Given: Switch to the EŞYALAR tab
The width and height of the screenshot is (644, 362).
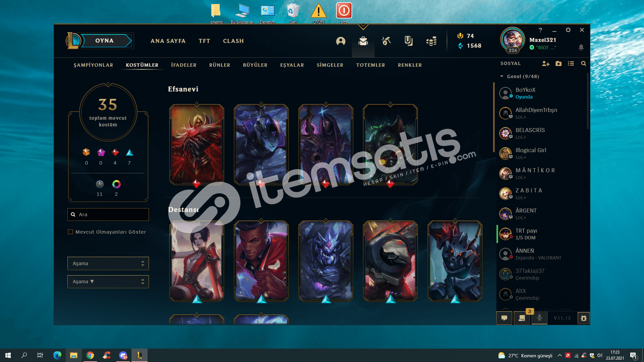Looking at the screenshot, I should [292, 65].
